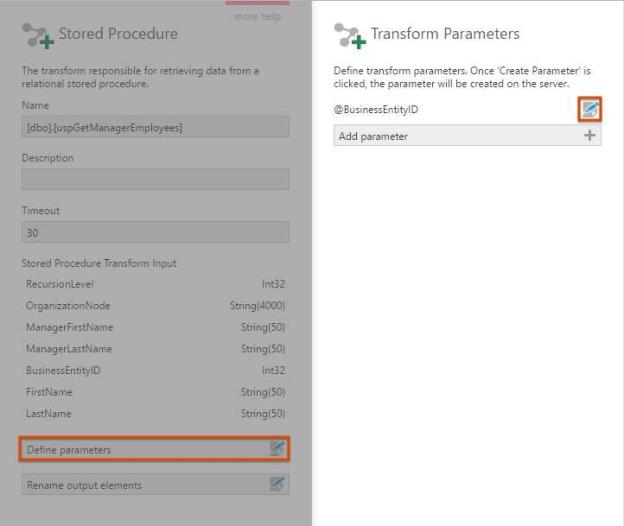Viewport: 624px width, 526px height.
Task: Open the more help link
Action: tap(257, 17)
